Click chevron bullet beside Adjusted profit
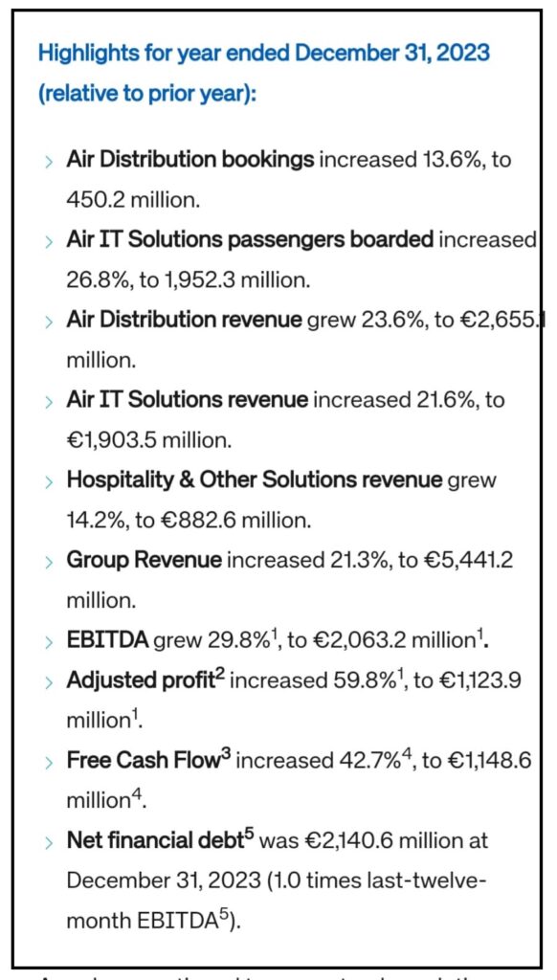This screenshot has width=557, height=980. (50, 682)
